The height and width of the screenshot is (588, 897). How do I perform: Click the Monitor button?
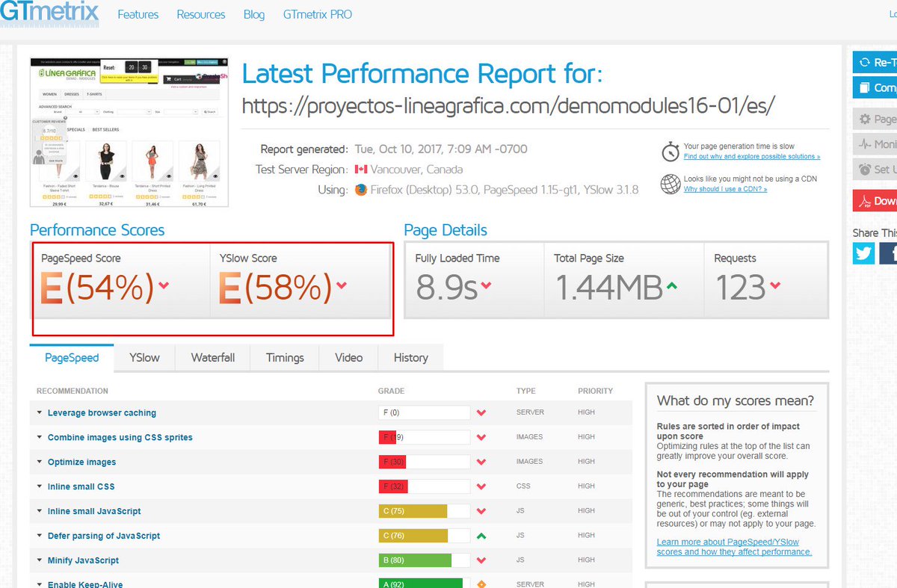875,144
